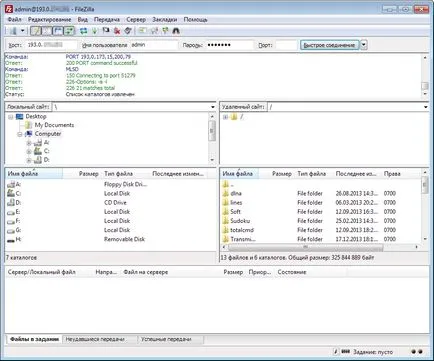The width and height of the screenshot is (434, 361).
Task: Collapse the Computer tree node
Action: 20,134
